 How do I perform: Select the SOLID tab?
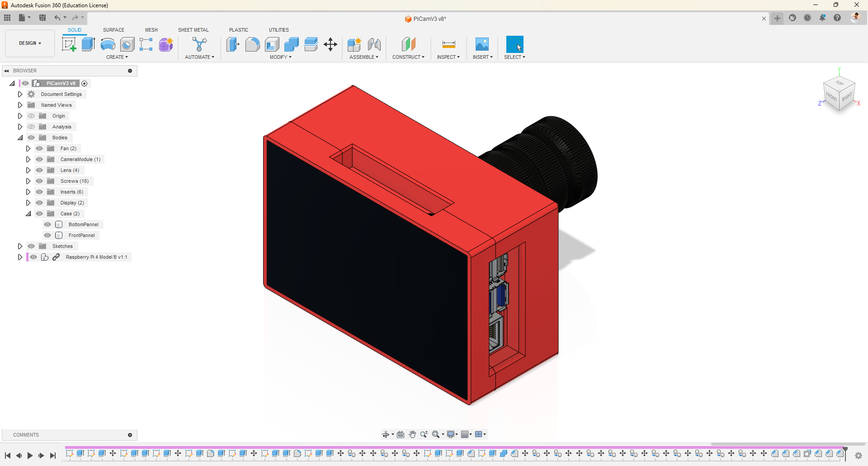point(75,30)
